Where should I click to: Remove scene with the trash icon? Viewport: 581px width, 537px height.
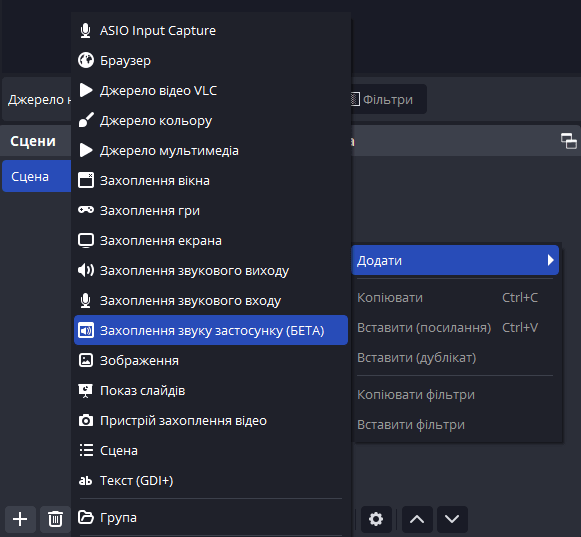55,519
